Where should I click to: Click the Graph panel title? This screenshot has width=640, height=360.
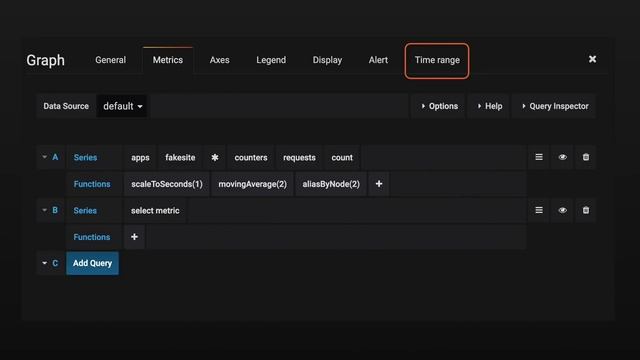click(45, 60)
